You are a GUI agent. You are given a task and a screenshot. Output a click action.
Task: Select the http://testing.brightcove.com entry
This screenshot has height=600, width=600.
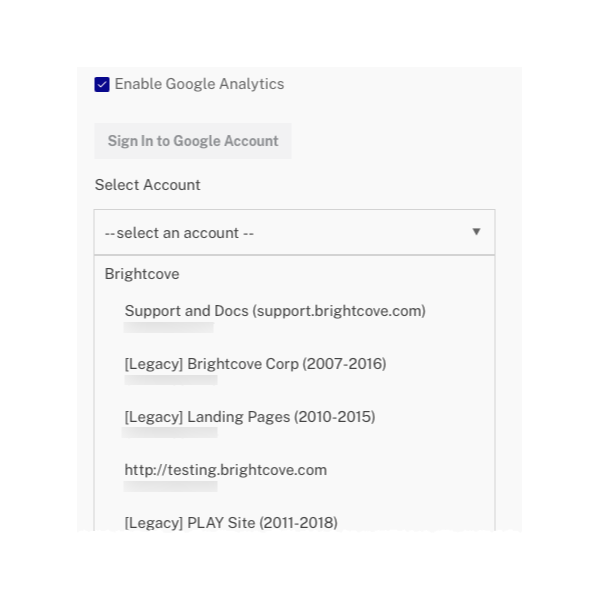(x=225, y=470)
